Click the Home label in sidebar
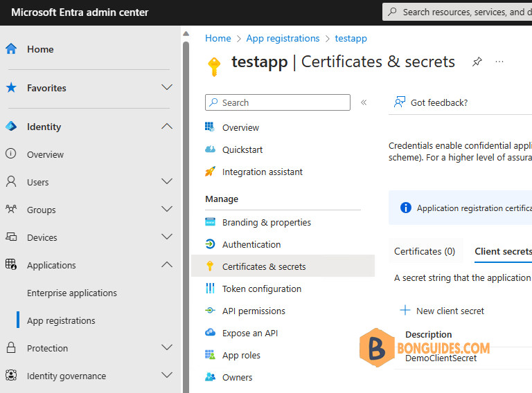This screenshot has width=532, height=393. click(40, 49)
